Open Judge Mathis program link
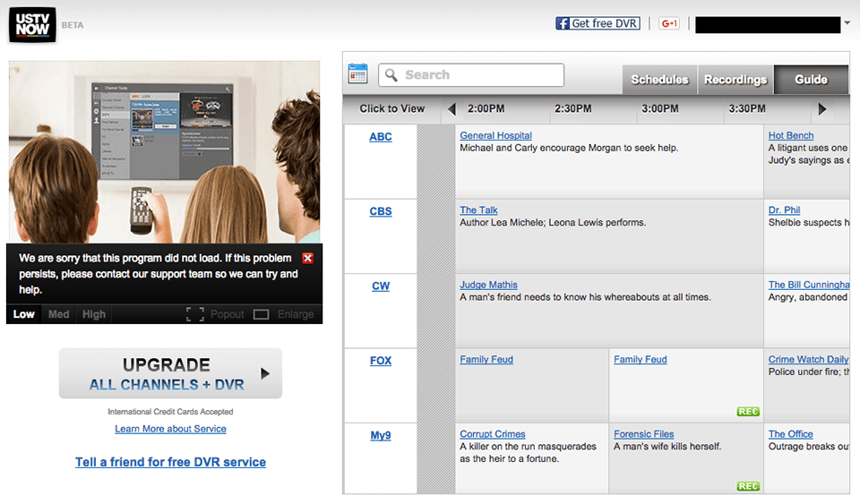 point(489,285)
